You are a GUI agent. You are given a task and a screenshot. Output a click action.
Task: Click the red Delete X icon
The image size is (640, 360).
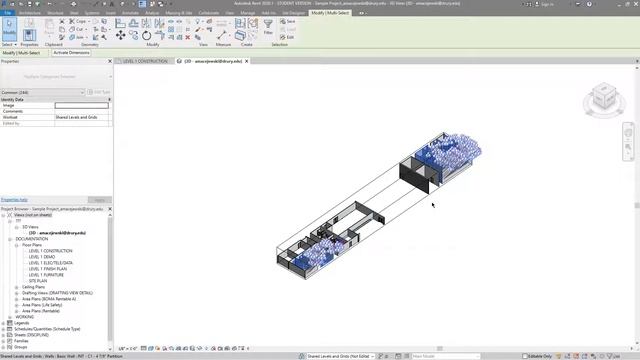188,38
